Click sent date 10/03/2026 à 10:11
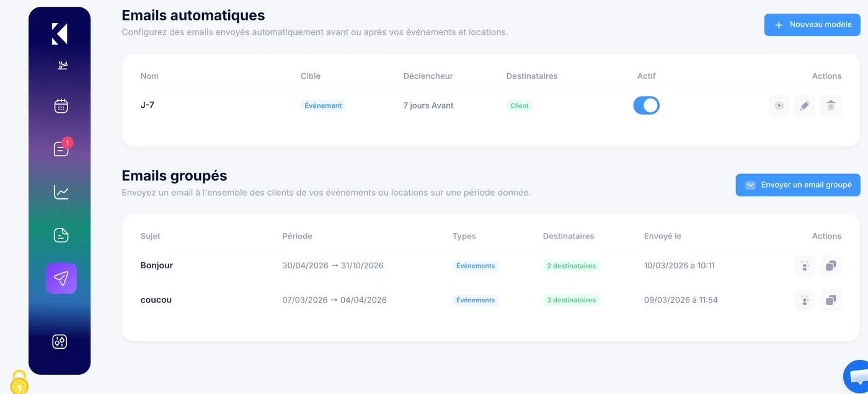 tap(680, 265)
